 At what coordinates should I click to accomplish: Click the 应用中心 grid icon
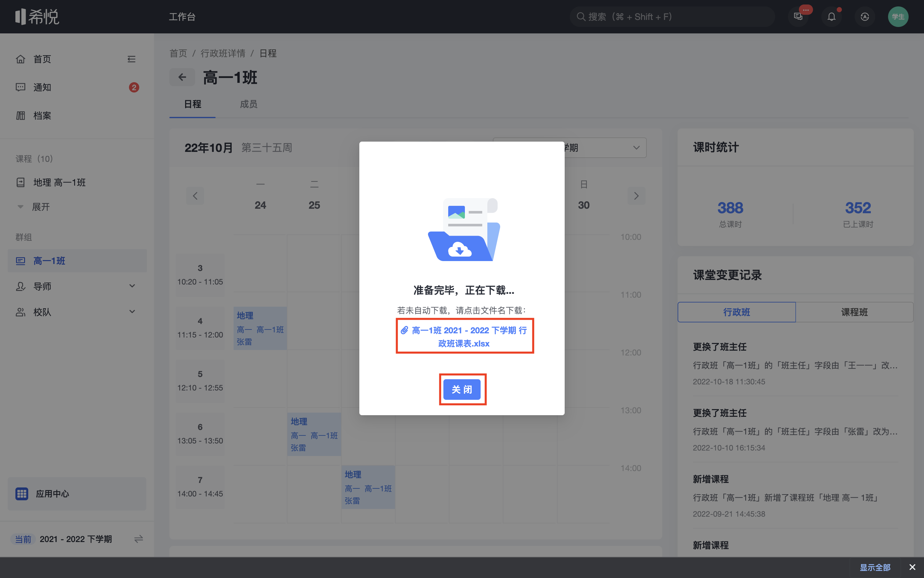click(x=22, y=494)
